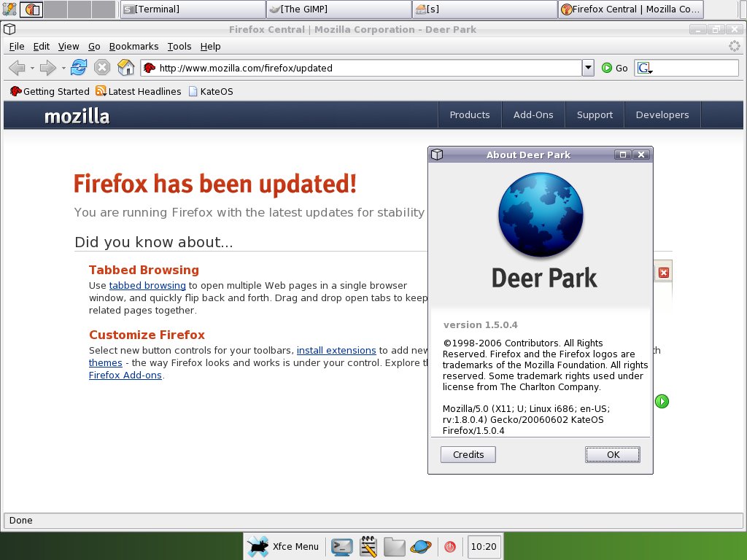Click OK in the About Deer Park dialog
This screenshot has height=560, width=747.
coord(613,454)
